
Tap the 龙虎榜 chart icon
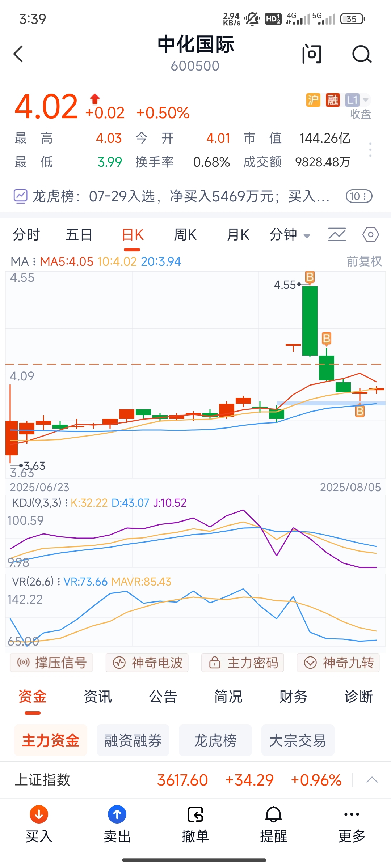click(20, 196)
